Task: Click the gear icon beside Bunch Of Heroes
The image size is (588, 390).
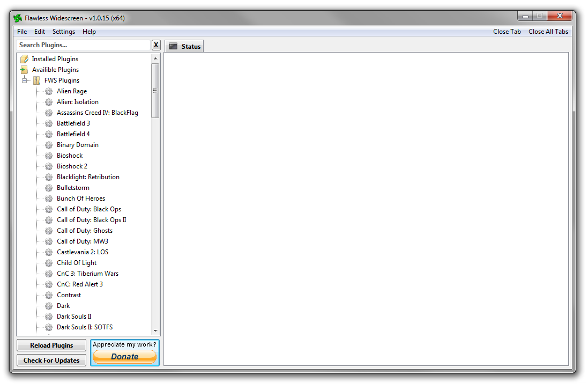Action: pos(49,198)
